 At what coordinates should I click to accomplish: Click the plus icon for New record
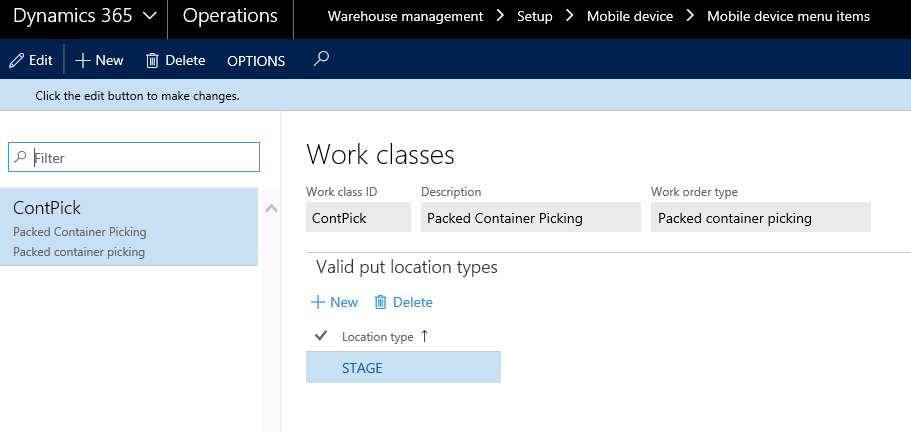(83, 60)
